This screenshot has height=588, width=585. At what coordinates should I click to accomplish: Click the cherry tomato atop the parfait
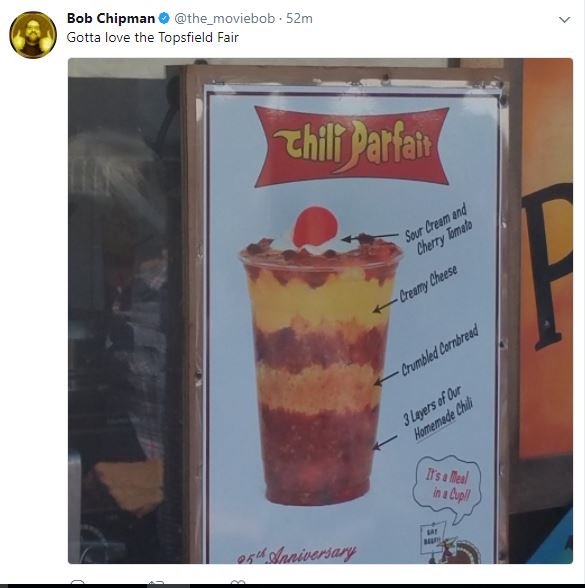click(315, 226)
